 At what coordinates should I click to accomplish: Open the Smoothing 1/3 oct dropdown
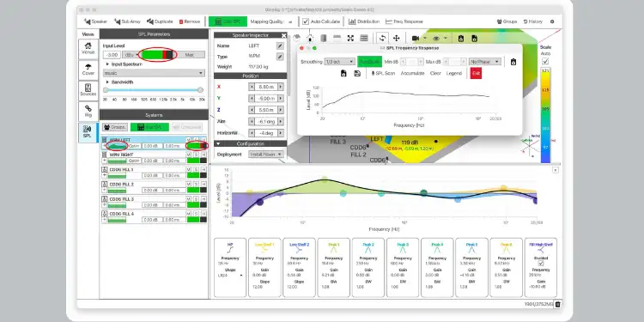coord(339,62)
